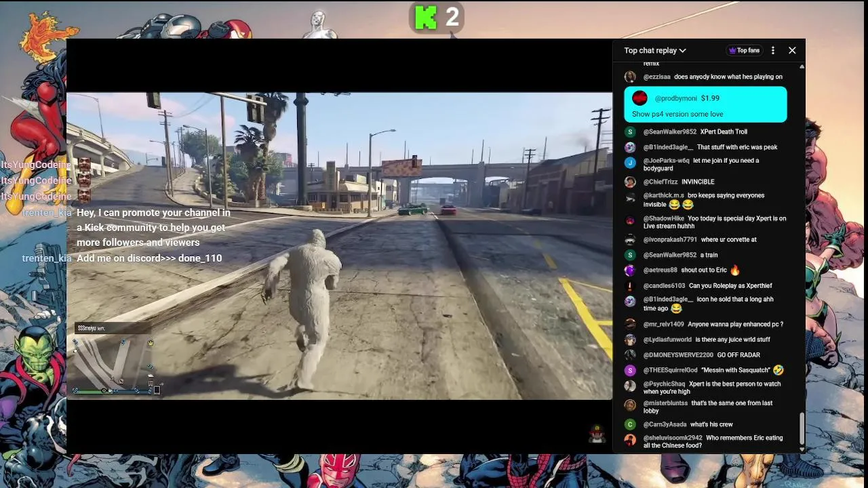Click @ShadowHike's profile avatar
868x488 pixels.
(x=630, y=220)
